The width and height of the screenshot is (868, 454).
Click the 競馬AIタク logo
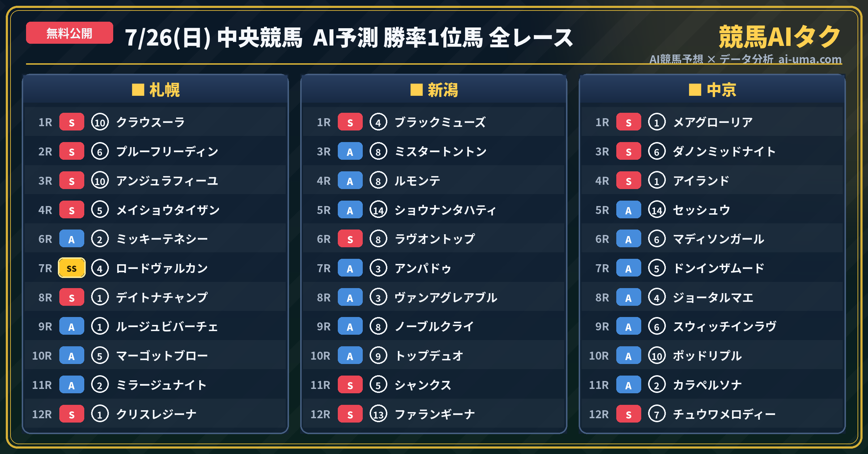[780, 37]
